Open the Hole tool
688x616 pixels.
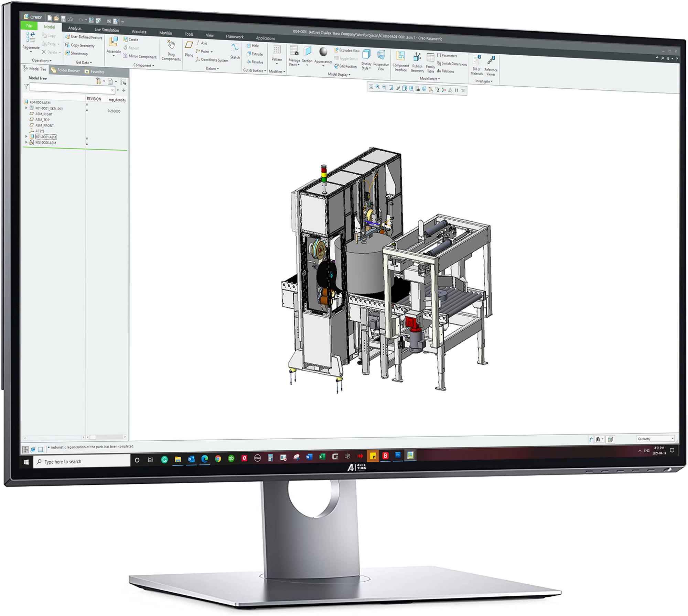coord(254,46)
